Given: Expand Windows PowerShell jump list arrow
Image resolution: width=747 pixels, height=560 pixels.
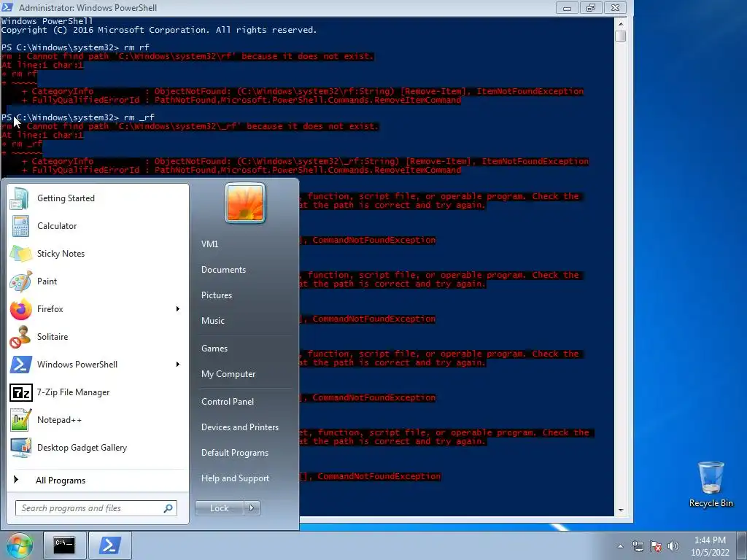Looking at the screenshot, I should [x=178, y=365].
